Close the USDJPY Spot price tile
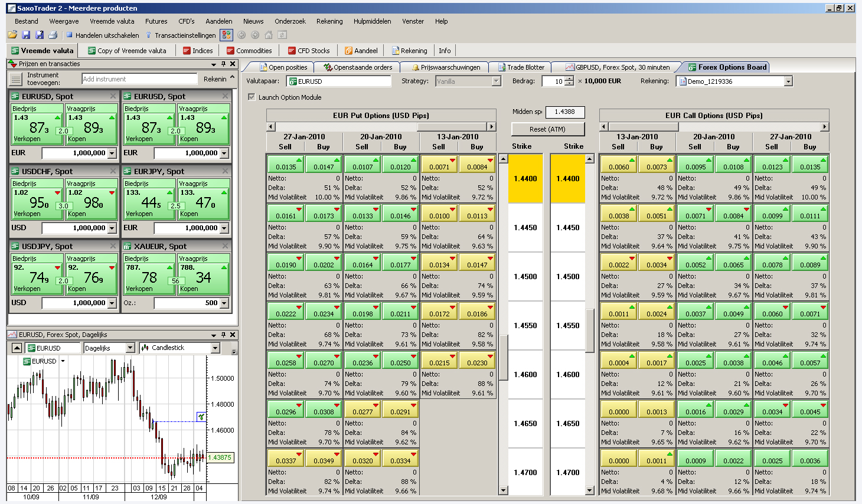This screenshot has width=862, height=504. (x=113, y=246)
